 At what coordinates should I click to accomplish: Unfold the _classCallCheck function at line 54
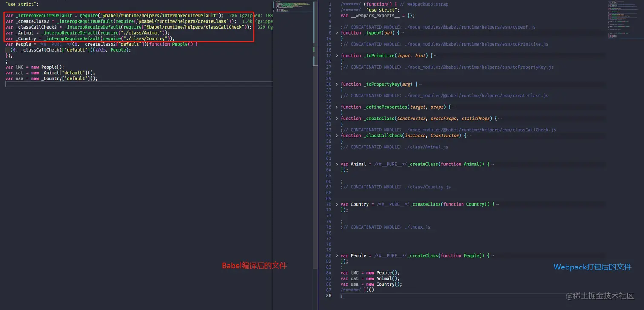click(337, 136)
